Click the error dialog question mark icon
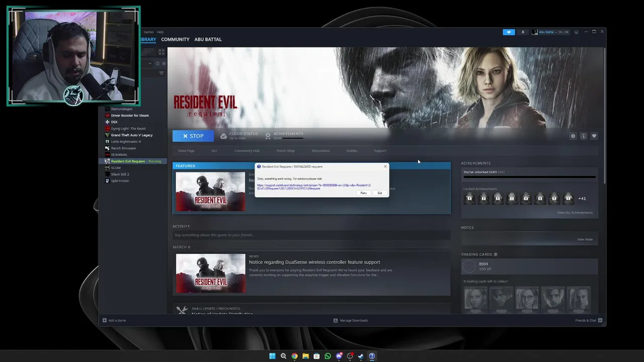Screen dimensions: 644x362 tap(259, 166)
